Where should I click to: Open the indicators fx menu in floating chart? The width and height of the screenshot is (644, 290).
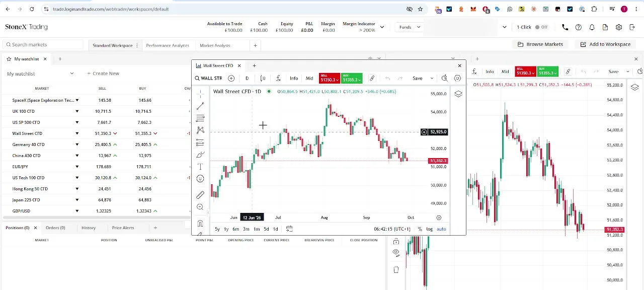(278, 78)
